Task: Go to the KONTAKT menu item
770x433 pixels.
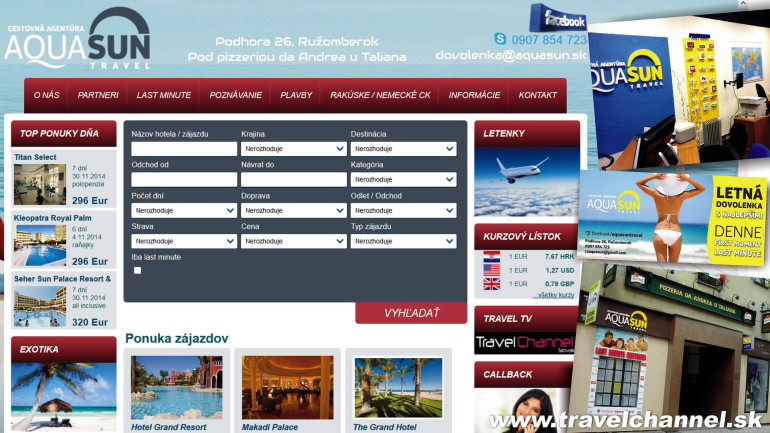Action: [538, 95]
